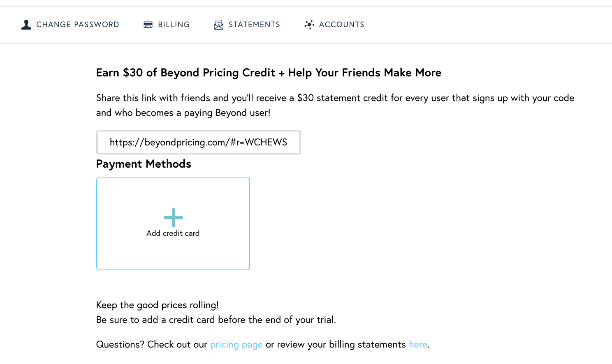Screen dimensions: 612x364
Task: Switch to the Billing tab
Action: click(x=167, y=25)
